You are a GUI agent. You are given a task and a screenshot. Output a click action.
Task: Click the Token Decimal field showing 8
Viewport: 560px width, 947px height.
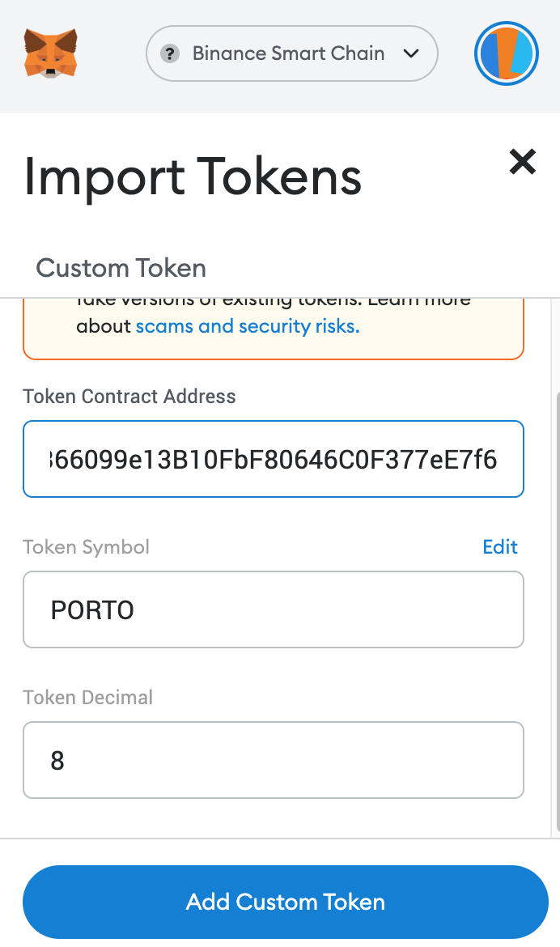[274, 760]
